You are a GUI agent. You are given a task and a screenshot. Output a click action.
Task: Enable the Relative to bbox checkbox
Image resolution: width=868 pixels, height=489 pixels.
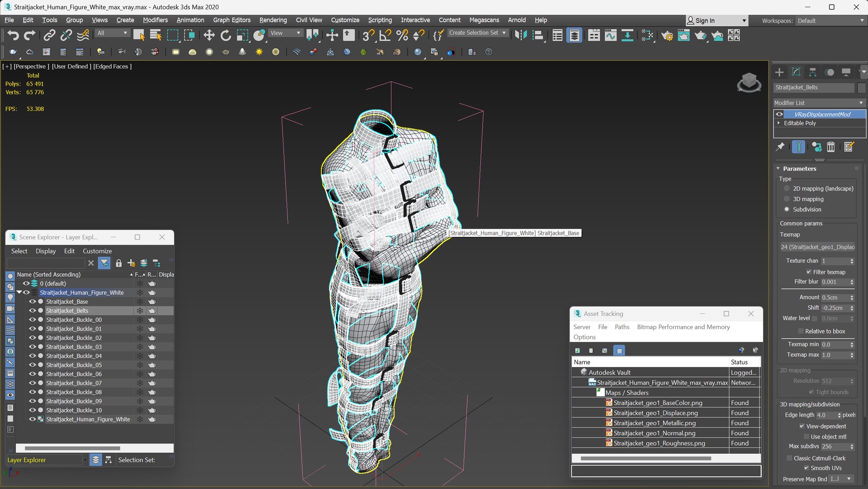801,331
